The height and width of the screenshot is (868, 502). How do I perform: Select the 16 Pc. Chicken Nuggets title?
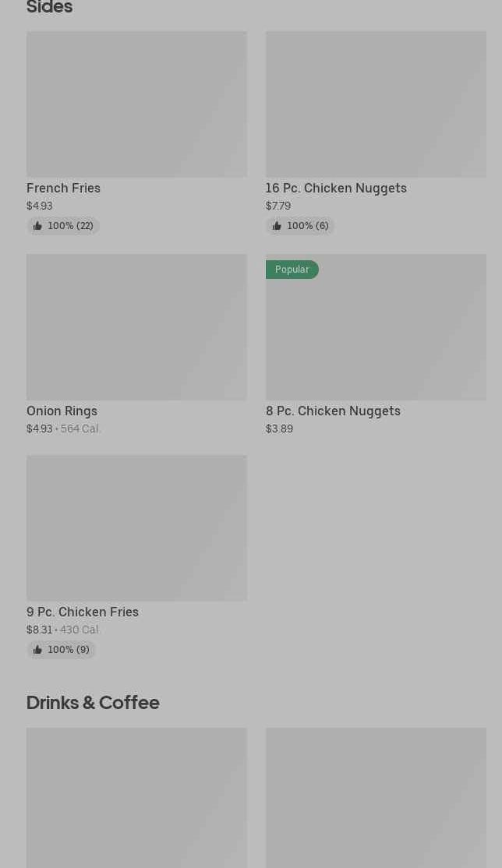point(336,188)
